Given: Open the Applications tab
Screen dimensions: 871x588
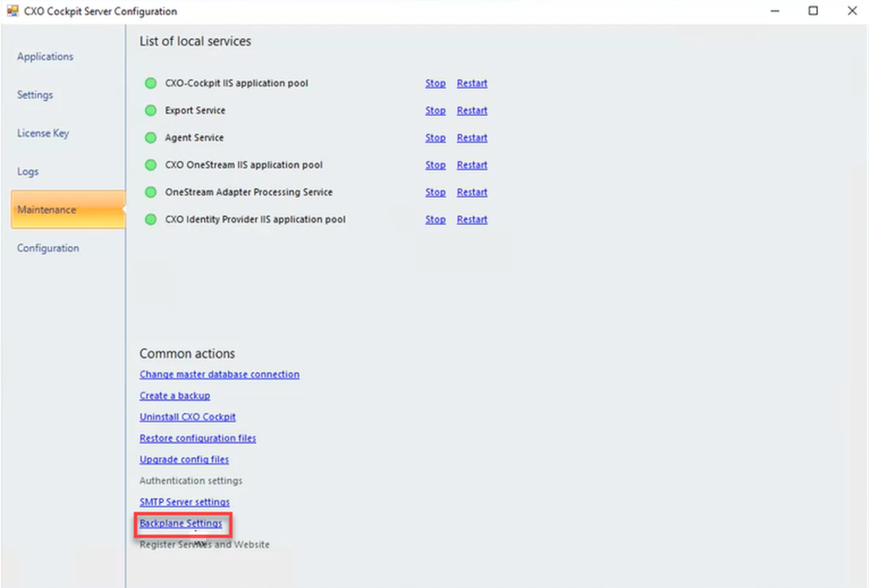Looking at the screenshot, I should [x=45, y=57].
